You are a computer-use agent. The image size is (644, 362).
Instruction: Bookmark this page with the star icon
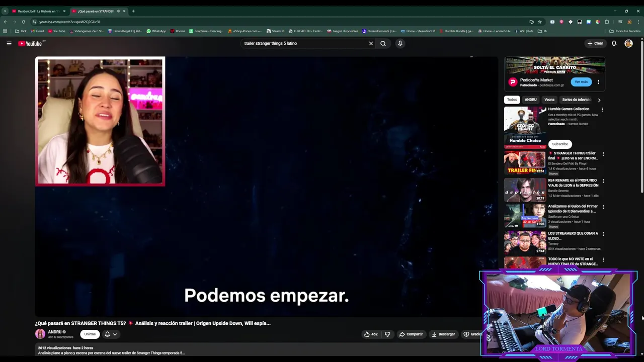[540, 22]
